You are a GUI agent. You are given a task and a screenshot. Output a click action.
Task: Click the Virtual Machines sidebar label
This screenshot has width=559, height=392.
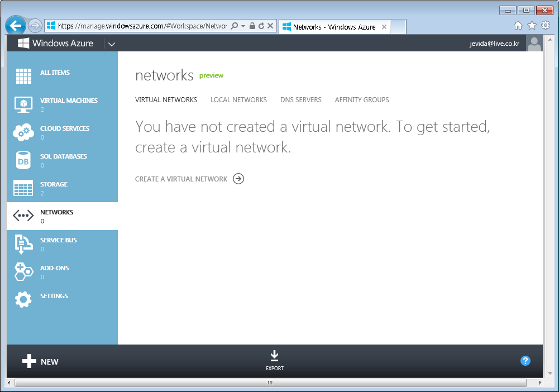(x=69, y=101)
